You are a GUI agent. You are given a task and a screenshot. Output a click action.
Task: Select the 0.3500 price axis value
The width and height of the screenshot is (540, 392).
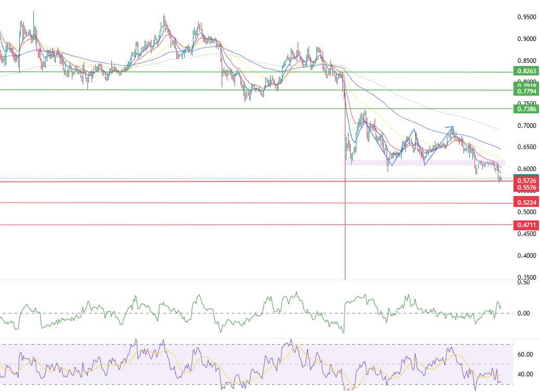click(526, 278)
